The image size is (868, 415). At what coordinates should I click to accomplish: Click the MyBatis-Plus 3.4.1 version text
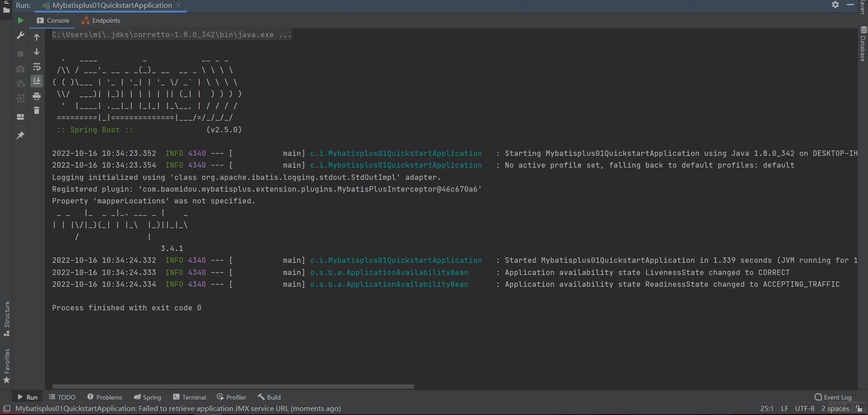(172, 249)
